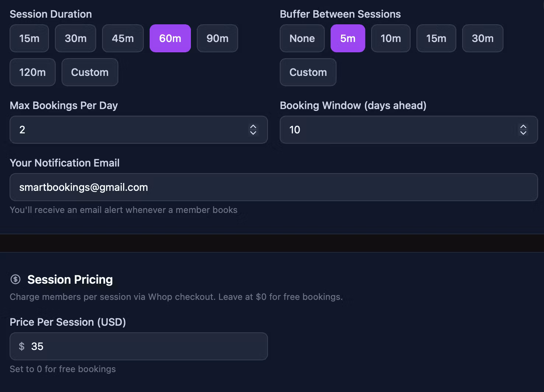Image resolution: width=544 pixels, height=392 pixels.
Task: Click the dollar sign in price field
Action: (x=22, y=346)
